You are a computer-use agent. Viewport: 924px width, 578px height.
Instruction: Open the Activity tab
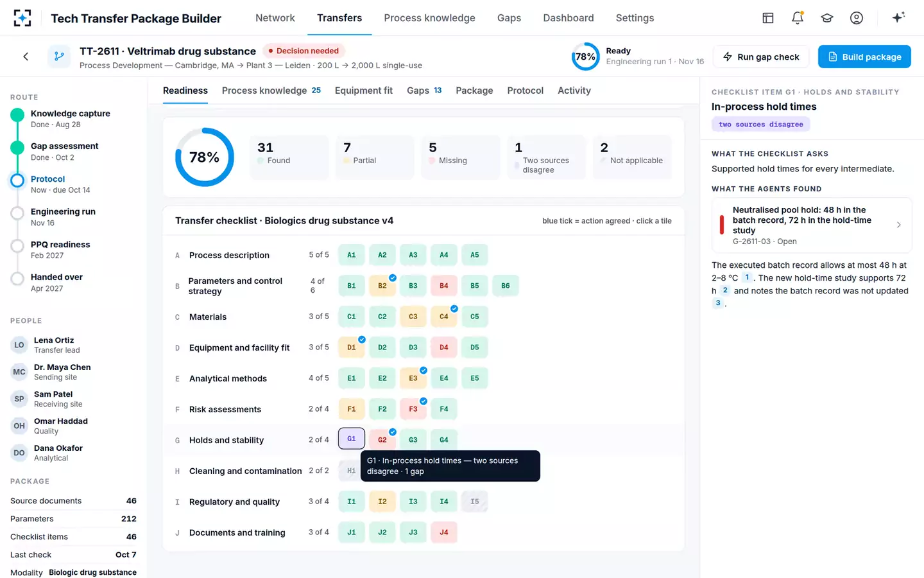[x=574, y=91]
